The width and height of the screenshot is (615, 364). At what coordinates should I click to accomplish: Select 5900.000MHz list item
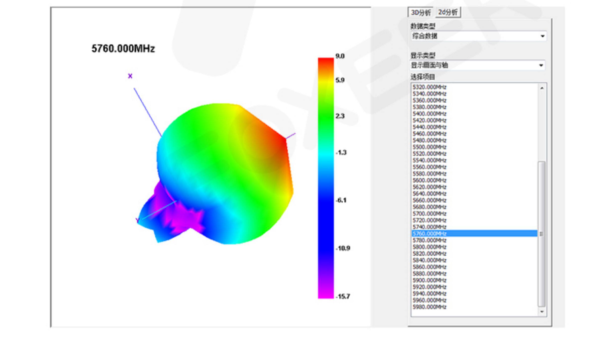coord(430,280)
